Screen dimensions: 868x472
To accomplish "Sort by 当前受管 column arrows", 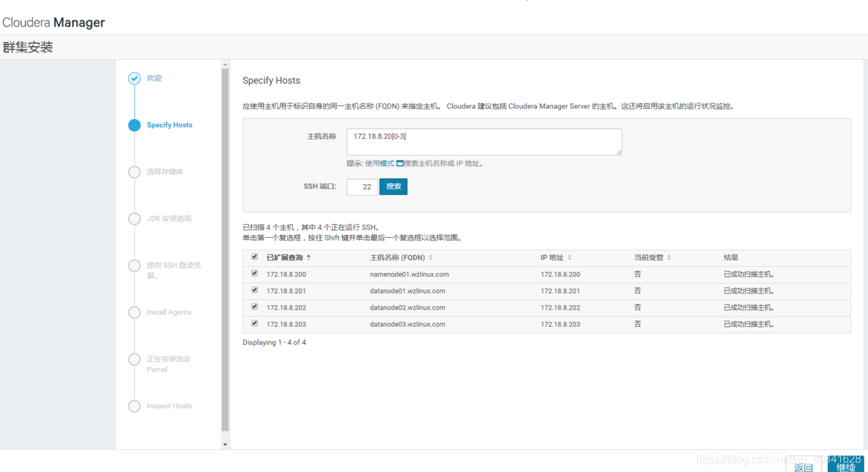I will tap(669, 257).
